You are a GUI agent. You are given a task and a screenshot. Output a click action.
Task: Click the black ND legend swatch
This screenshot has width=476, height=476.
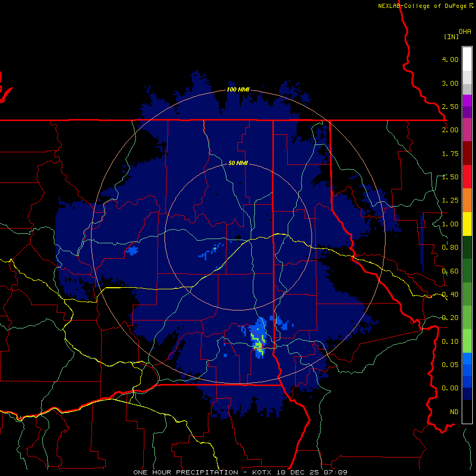[x=467, y=411]
